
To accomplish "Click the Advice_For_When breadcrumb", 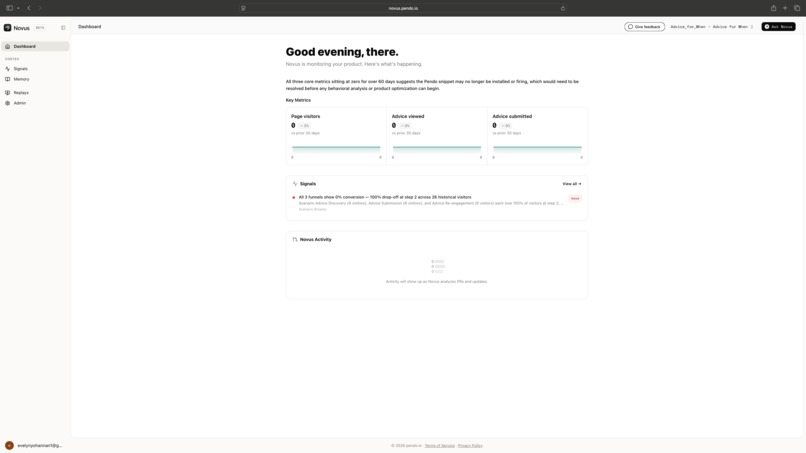I will pos(687,27).
